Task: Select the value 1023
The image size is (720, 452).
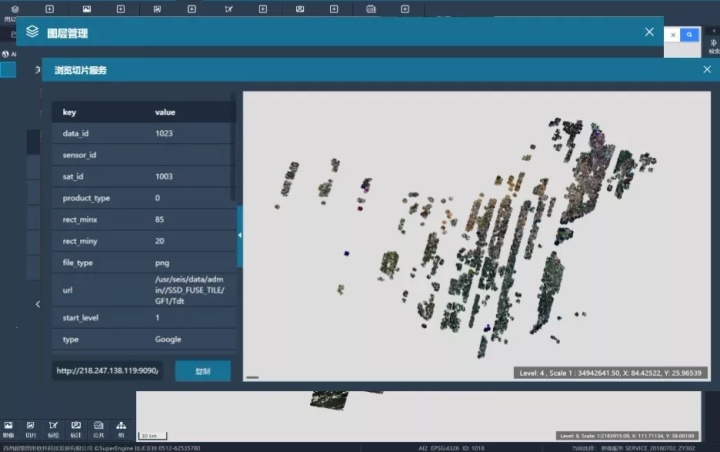Action: [x=164, y=133]
